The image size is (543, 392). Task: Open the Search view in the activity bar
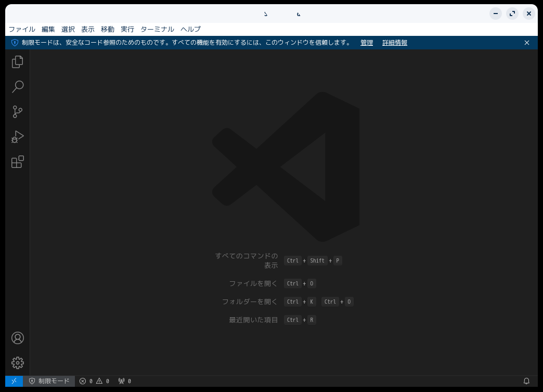pyautogui.click(x=17, y=87)
